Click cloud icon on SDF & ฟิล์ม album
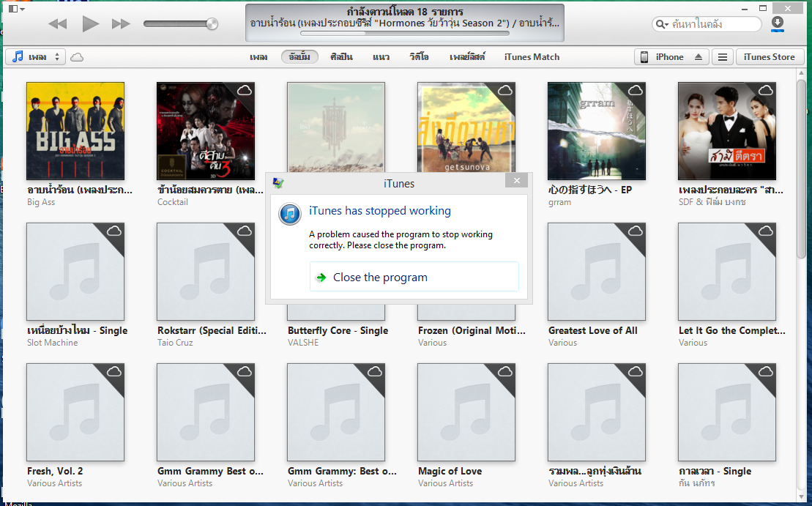Viewport: 812px width, 506px height. (766, 91)
